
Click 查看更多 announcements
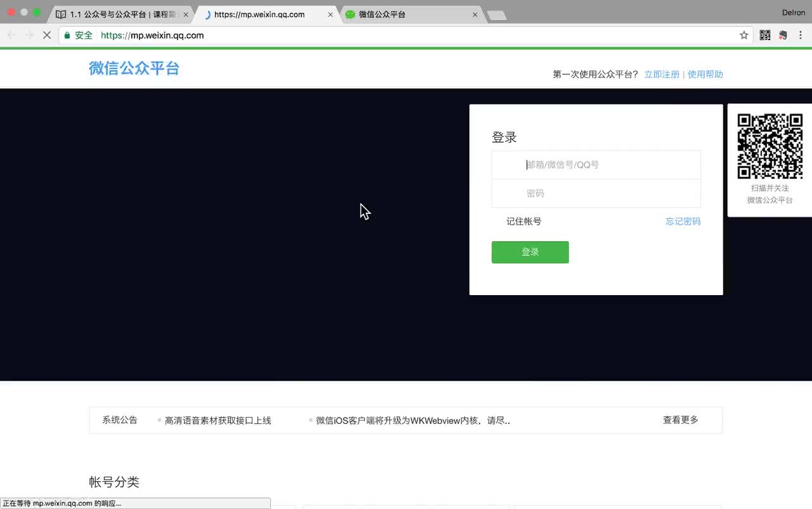click(x=681, y=420)
